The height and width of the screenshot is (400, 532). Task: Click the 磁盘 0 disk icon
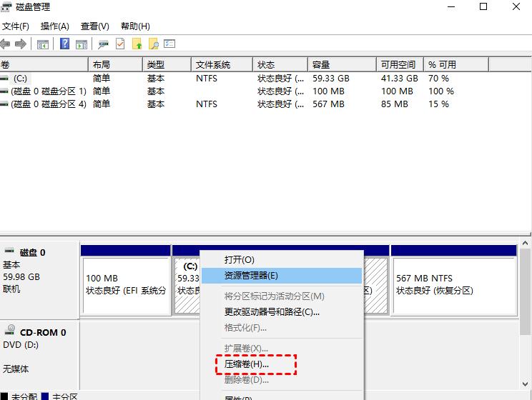[9, 251]
